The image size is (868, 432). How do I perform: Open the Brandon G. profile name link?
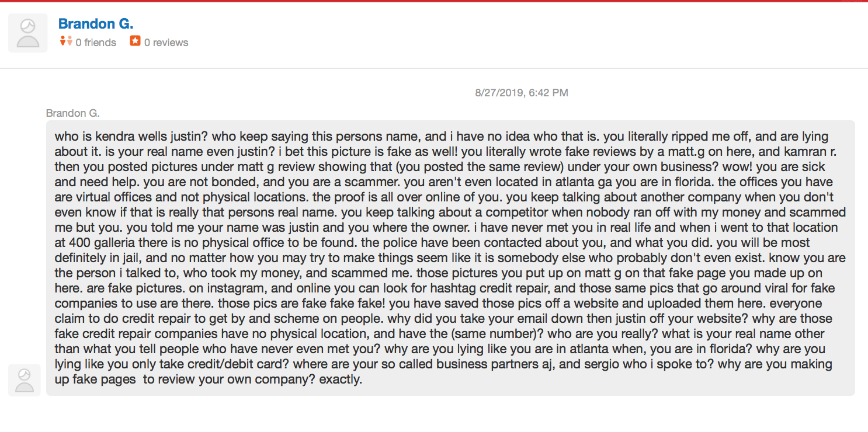[x=96, y=24]
